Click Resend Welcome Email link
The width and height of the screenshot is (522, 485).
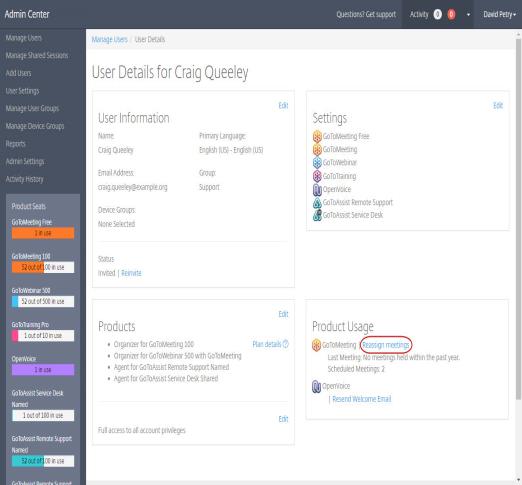coord(362,399)
